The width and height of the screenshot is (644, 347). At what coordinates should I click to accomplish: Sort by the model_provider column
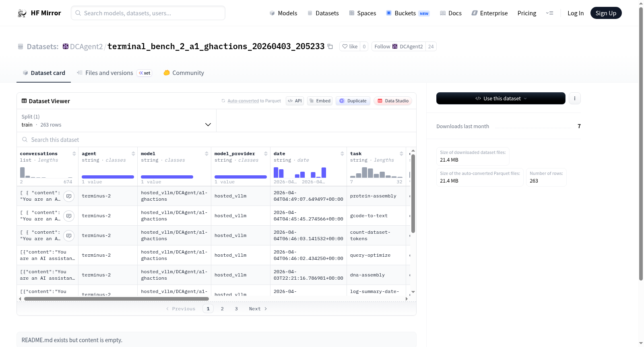tap(266, 154)
